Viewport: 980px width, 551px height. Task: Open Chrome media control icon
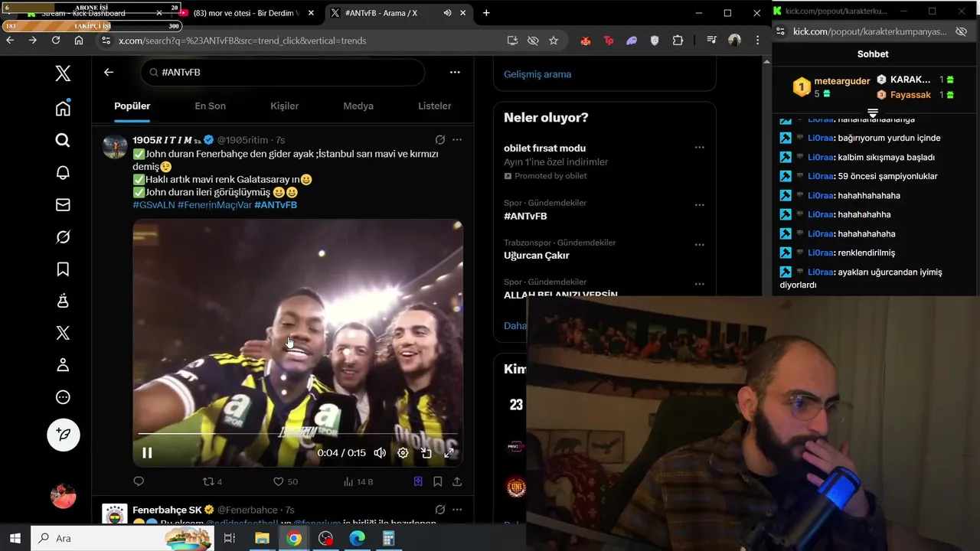coord(711,41)
